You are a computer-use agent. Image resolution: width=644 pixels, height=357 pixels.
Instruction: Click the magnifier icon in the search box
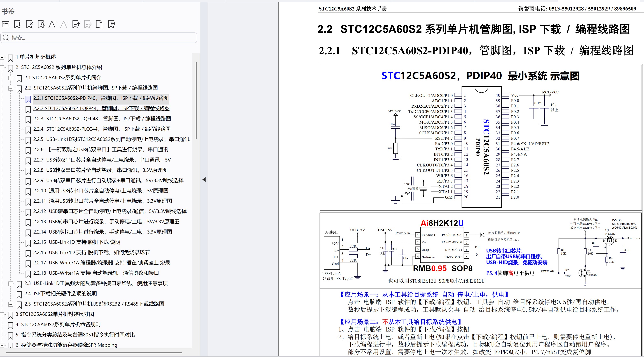pyautogui.click(x=6, y=38)
